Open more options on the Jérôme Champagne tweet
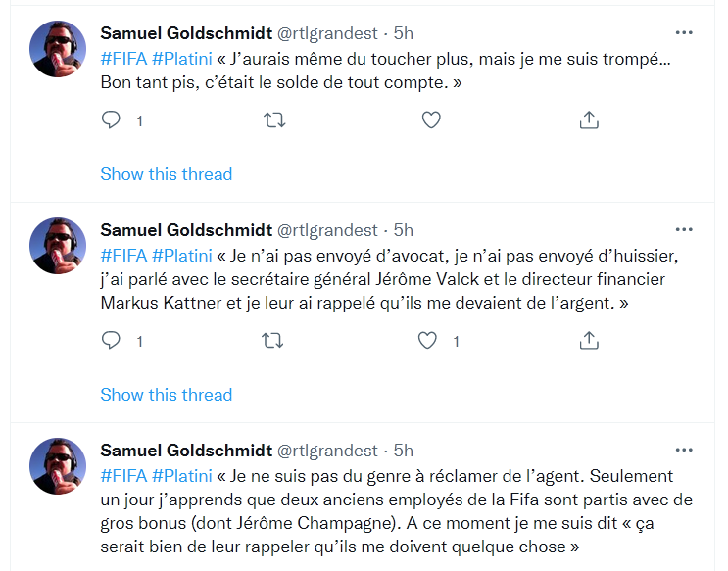 pos(684,451)
